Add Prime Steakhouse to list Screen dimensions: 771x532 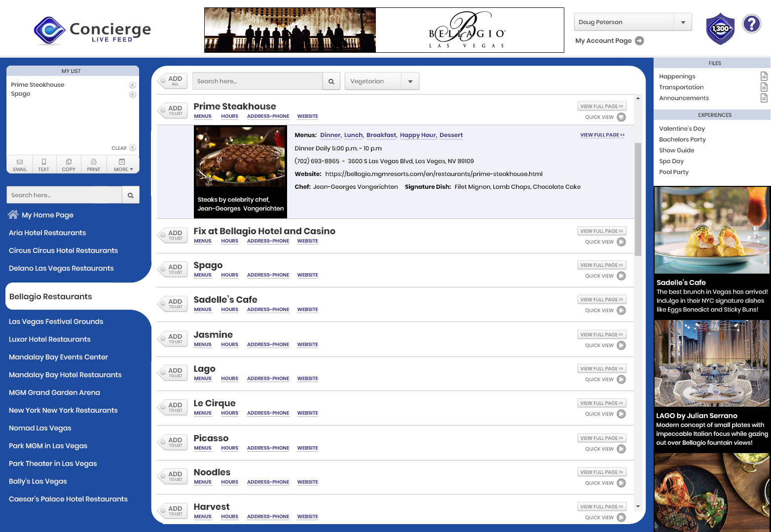173,110
